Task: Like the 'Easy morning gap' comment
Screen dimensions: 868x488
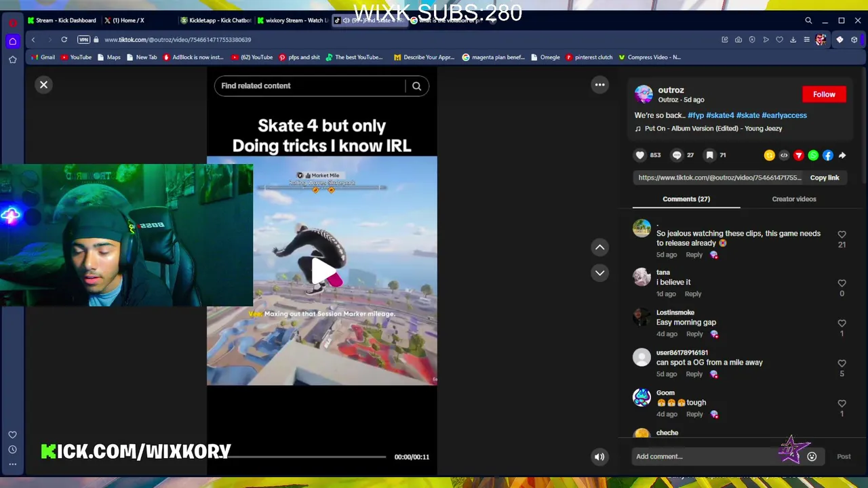Action: click(x=842, y=323)
